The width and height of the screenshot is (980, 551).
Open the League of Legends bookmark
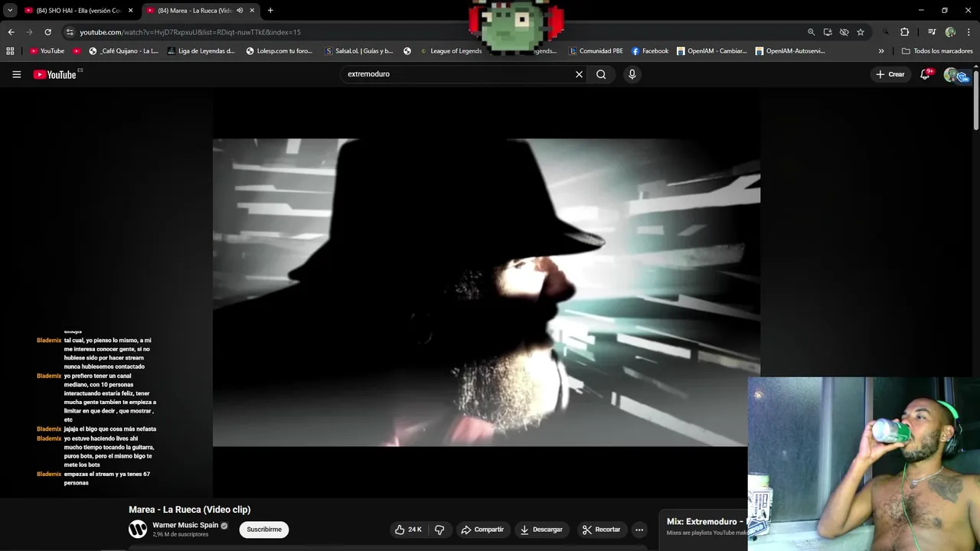452,51
